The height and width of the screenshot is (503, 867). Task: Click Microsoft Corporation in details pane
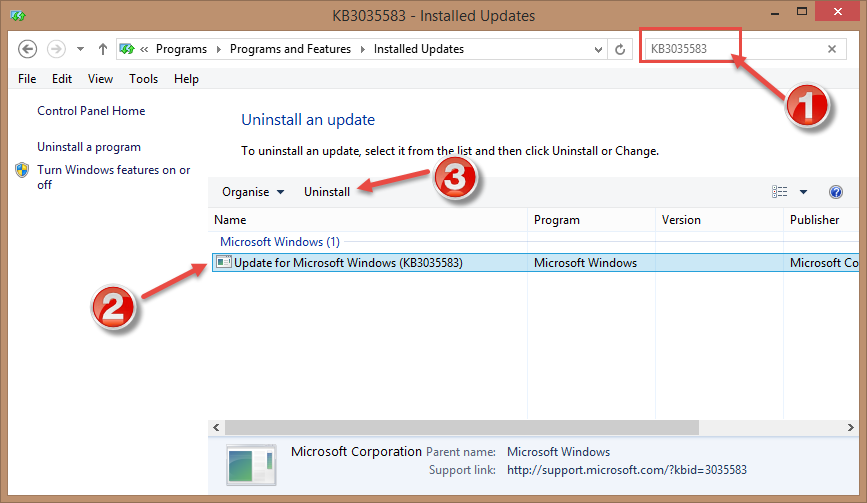pos(356,452)
